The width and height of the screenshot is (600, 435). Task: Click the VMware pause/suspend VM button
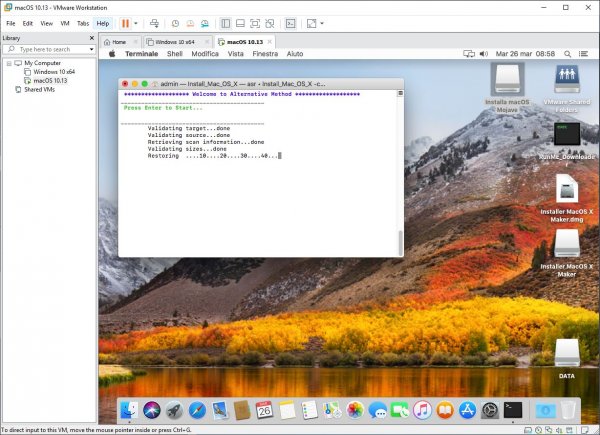[126, 23]
